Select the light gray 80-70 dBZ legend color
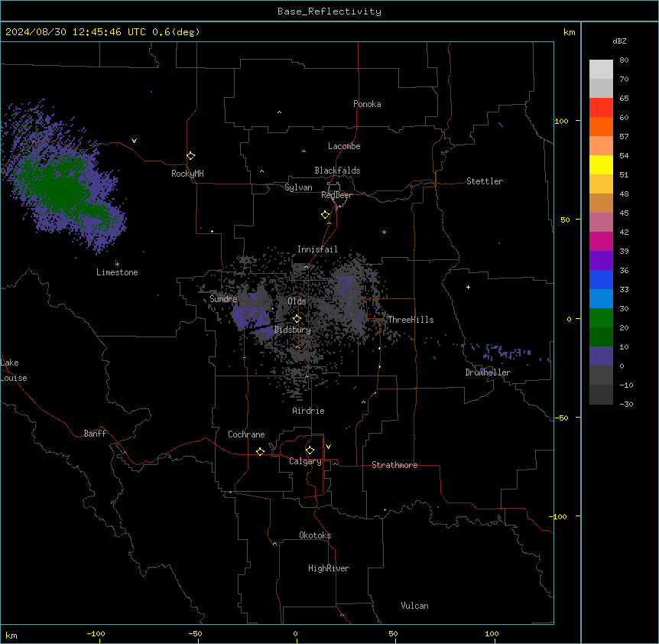This screenshot has width=659, height=644. point(601,70)
